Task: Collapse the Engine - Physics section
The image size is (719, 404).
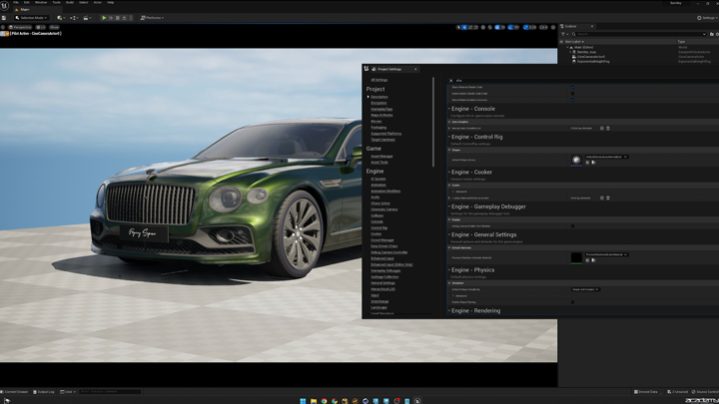Action: [449, 270]
